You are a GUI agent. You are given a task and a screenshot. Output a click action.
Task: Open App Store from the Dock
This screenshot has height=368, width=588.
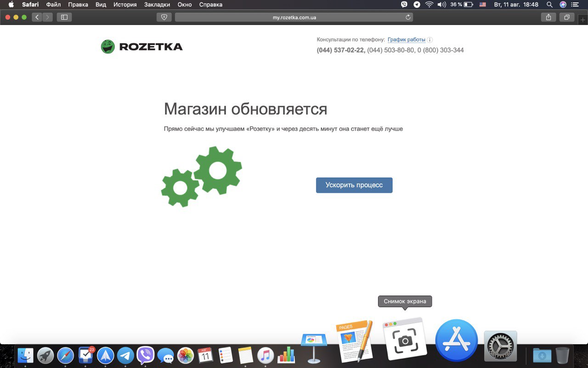pos(457,340)
